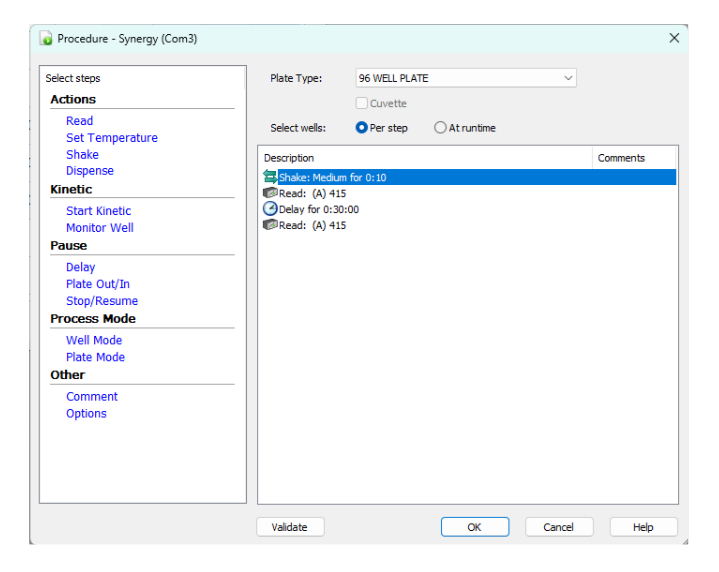Select the 'Delay for 0:30:00' step
Viewport: 719px width, 572px height.
pos(469,209)
